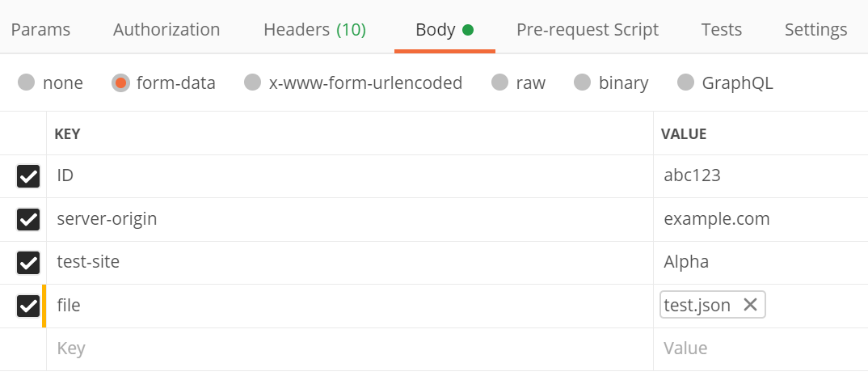
Task: Open the Params tab
Action: pos(40,30)
